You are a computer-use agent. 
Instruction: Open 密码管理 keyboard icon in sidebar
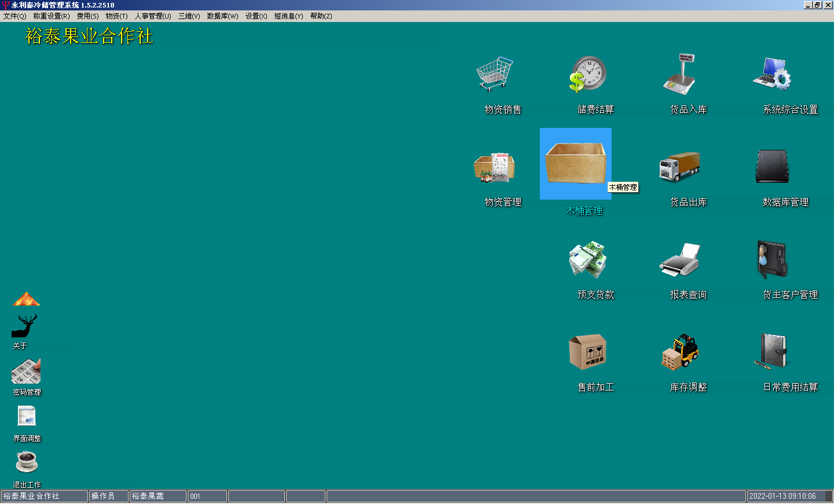click(26, 372)
